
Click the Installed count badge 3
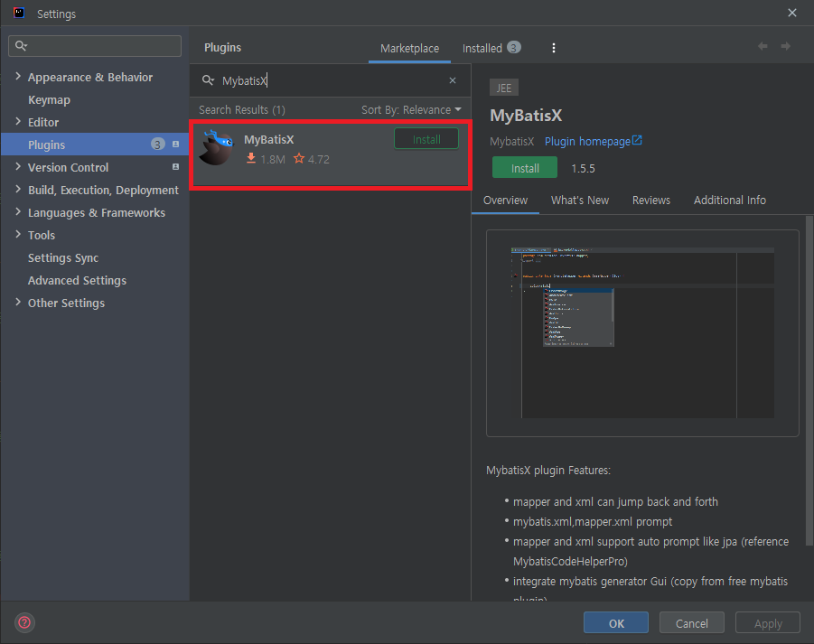tap(513, 48)
